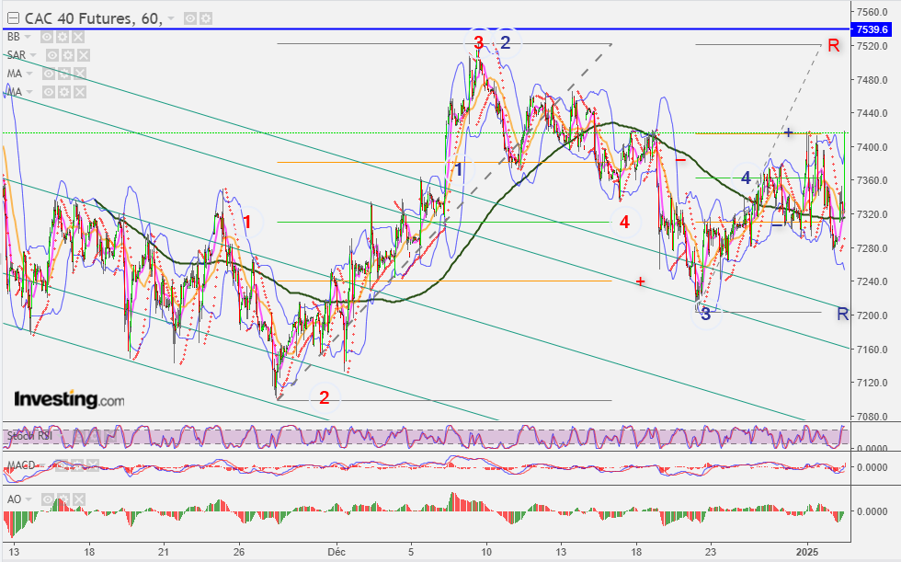Expand the first MA dropdown arrow

(x=29, y=75)
